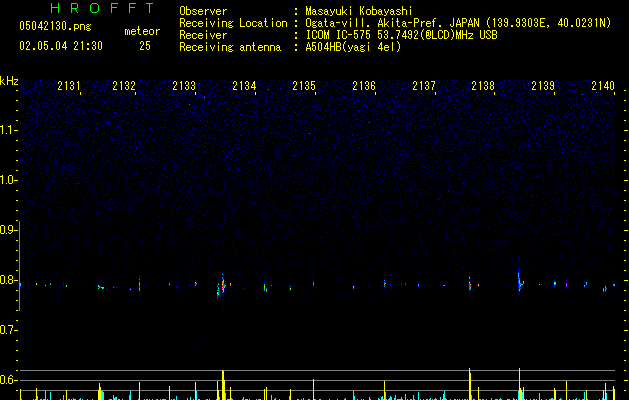
Task: Click the Observer label
Action: (203, 11)
